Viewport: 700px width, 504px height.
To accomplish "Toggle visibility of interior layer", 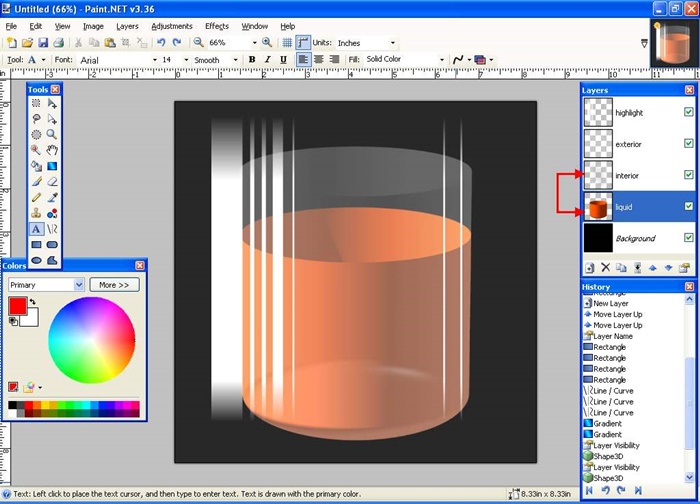I will [688, 175].
